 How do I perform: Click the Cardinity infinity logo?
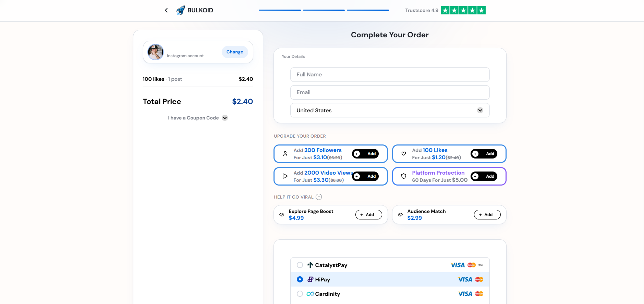[x=310, y=294]
